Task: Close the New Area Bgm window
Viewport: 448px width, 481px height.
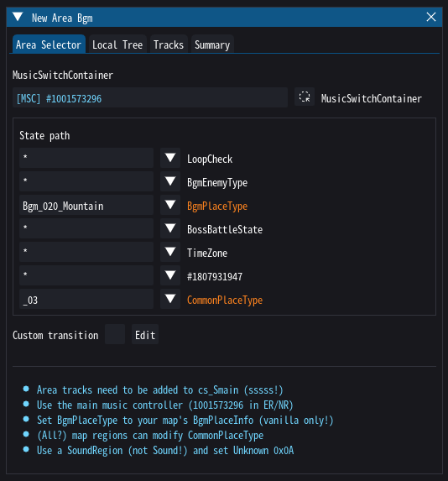Action: [431, 17]
